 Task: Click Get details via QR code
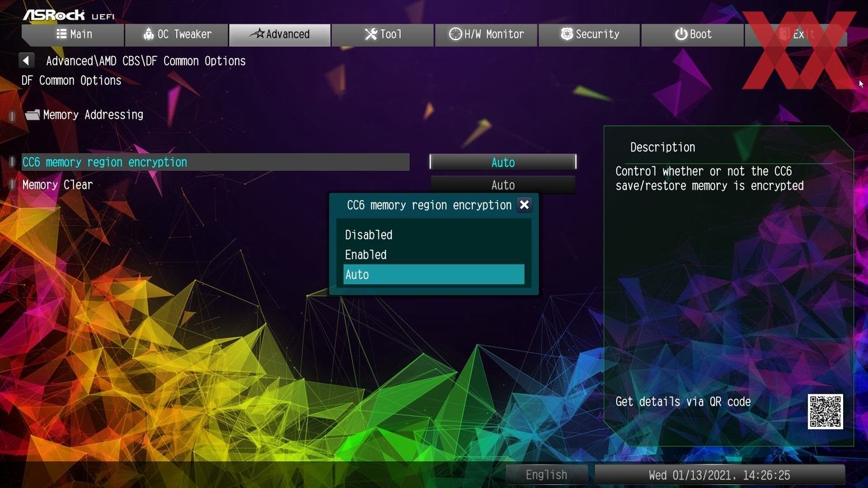click(x=683, y=402)
